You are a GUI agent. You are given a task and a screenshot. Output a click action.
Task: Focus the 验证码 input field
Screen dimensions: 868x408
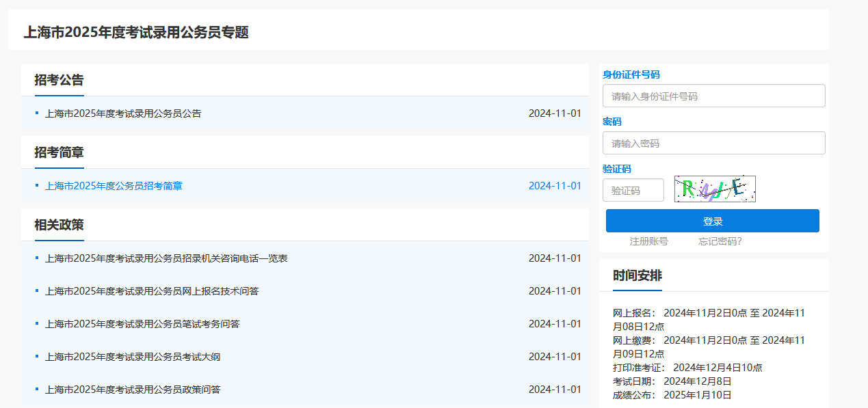tap(633, 190)
